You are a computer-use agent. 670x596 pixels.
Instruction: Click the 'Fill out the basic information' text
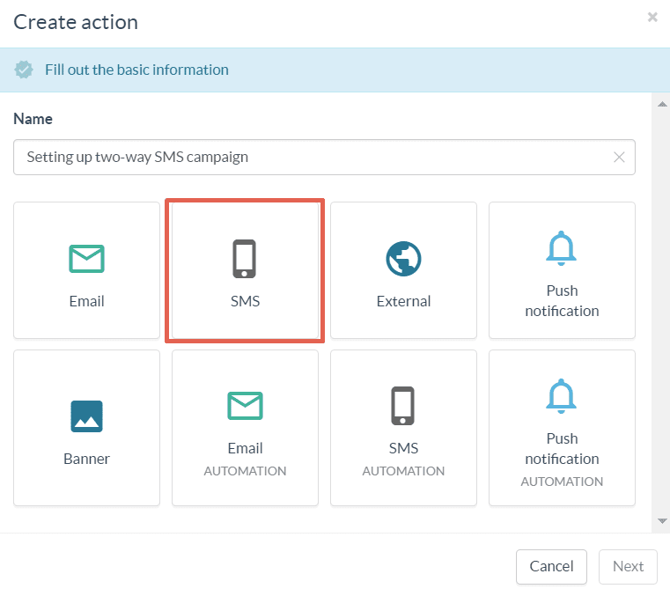137,70
